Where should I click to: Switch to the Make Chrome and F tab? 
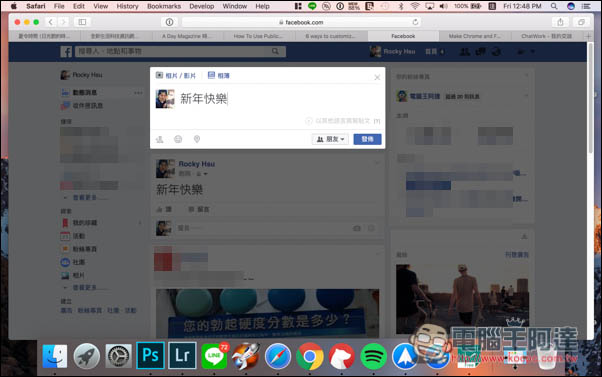pos(475,36)
